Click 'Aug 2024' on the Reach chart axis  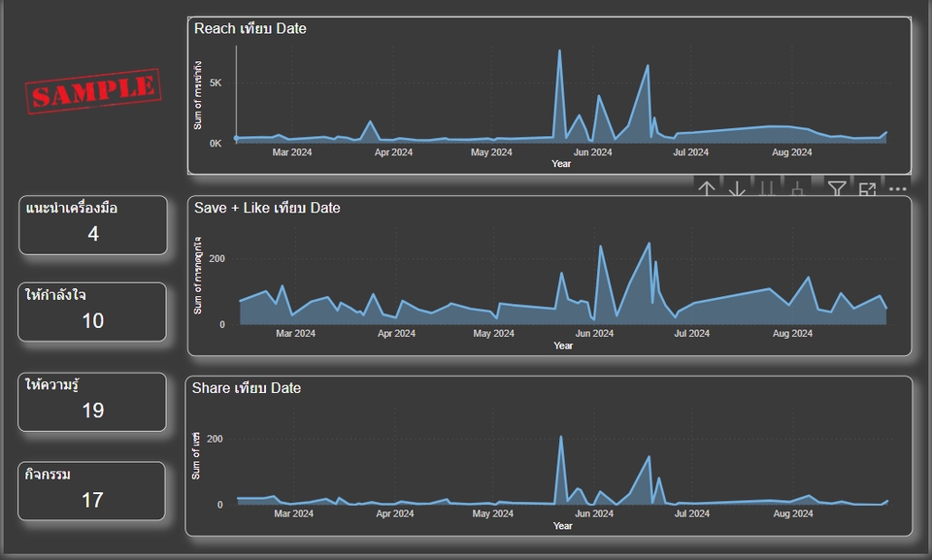point(792,152)
